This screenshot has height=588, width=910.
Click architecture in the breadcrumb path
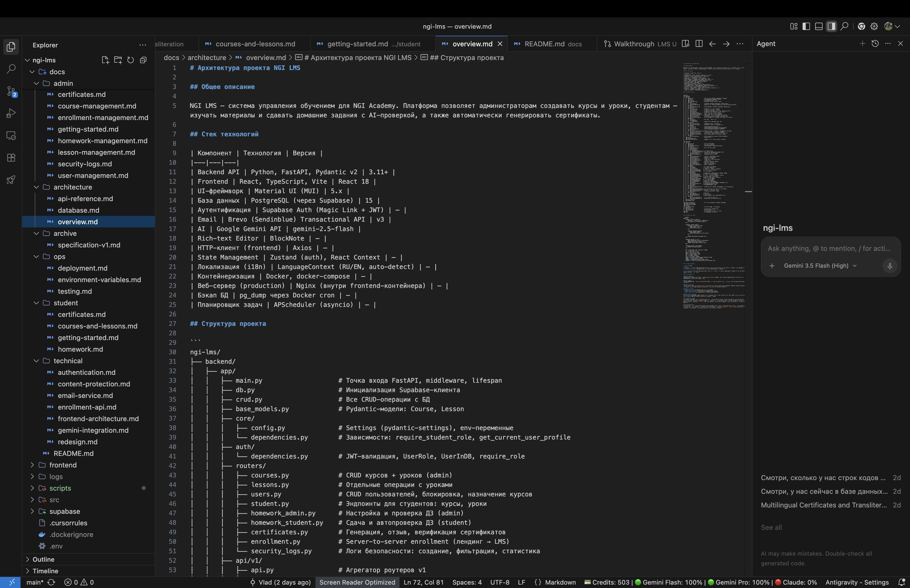207,58
